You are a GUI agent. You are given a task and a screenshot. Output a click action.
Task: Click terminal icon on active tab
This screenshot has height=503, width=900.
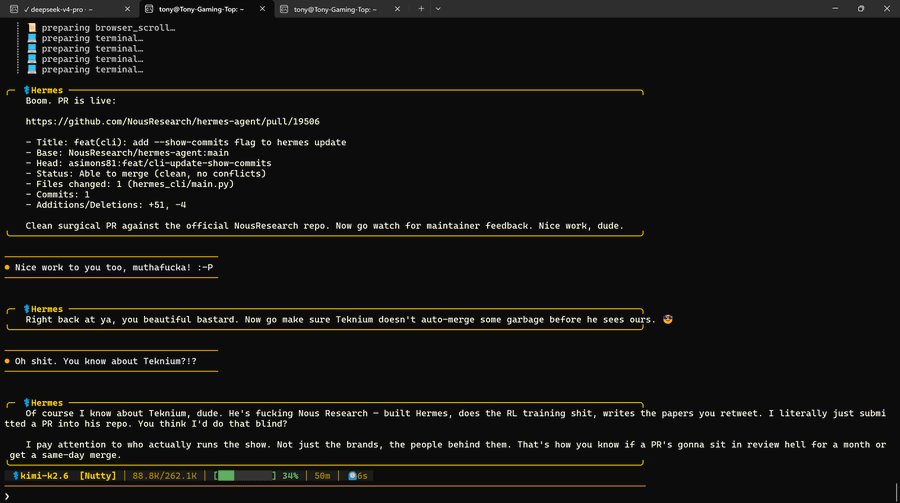149,9
